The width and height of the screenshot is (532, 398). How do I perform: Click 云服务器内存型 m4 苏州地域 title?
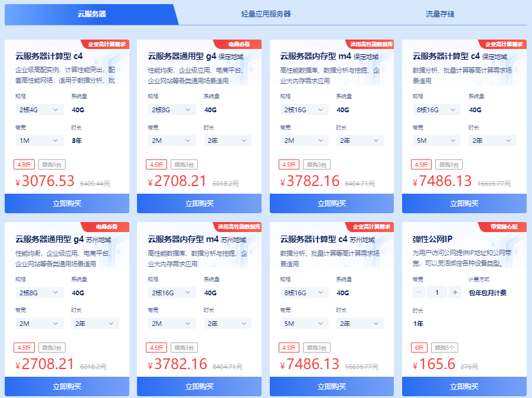197,239
